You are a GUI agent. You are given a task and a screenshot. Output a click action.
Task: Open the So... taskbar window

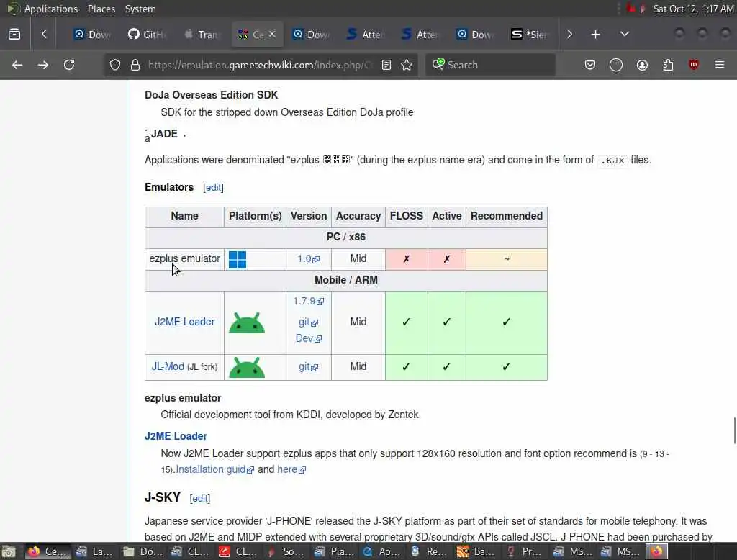pos(286,551)
